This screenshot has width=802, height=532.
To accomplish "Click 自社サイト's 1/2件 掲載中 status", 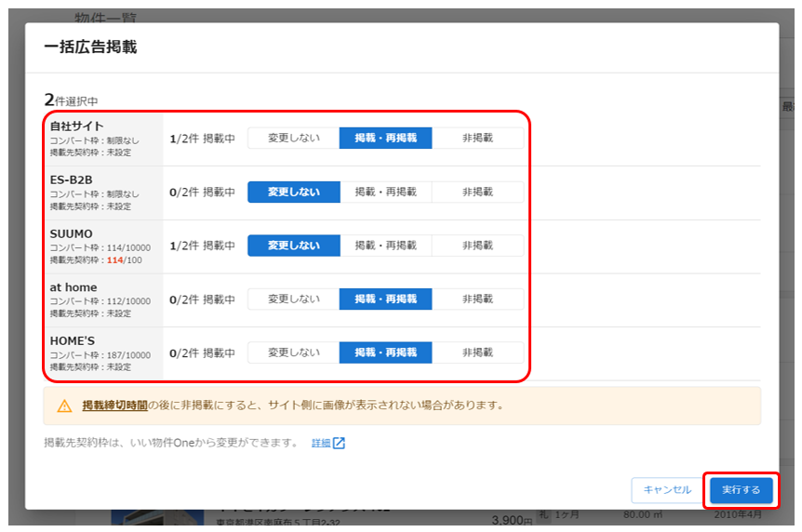I will [x=202, y=139].
